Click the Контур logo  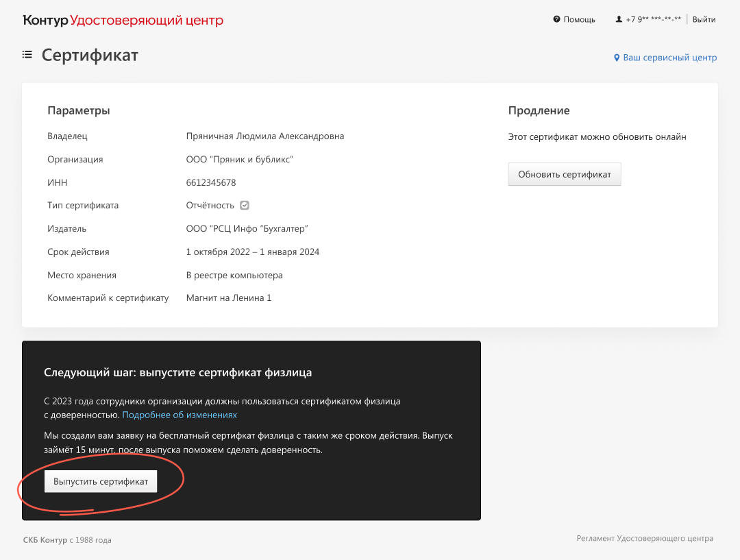tap(45, 20)
